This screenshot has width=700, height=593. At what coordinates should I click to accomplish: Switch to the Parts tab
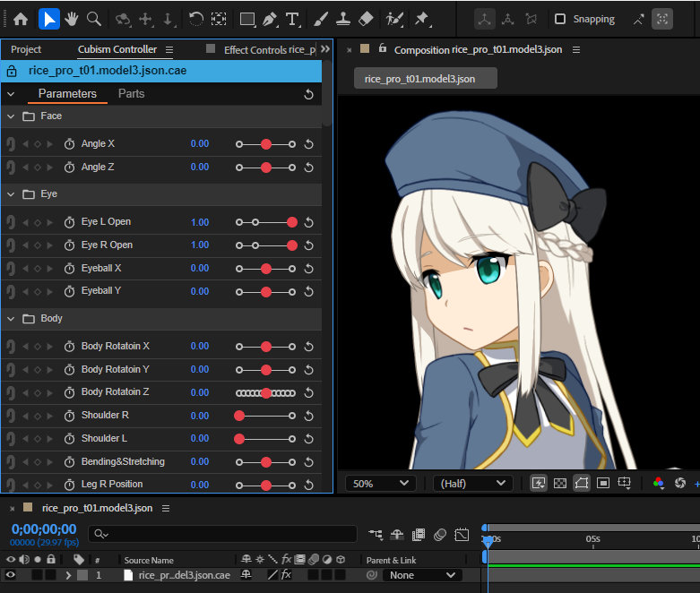(x=131, y=94)
